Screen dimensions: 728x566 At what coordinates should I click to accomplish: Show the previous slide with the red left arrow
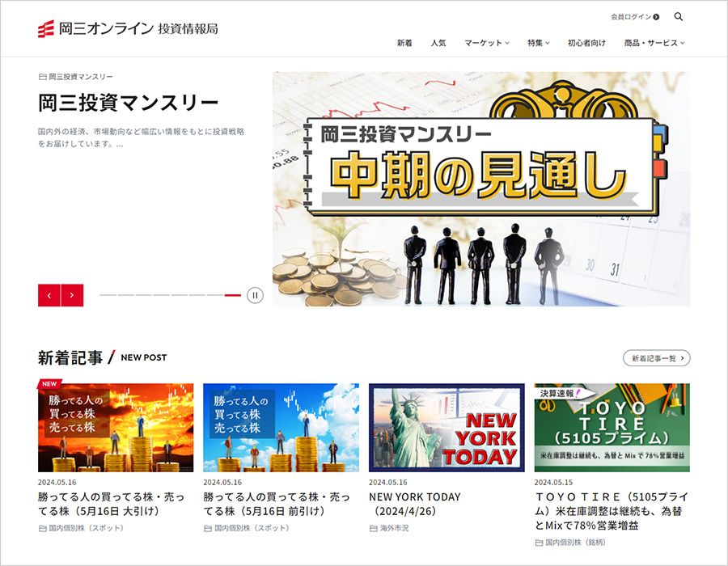(49, 295)
